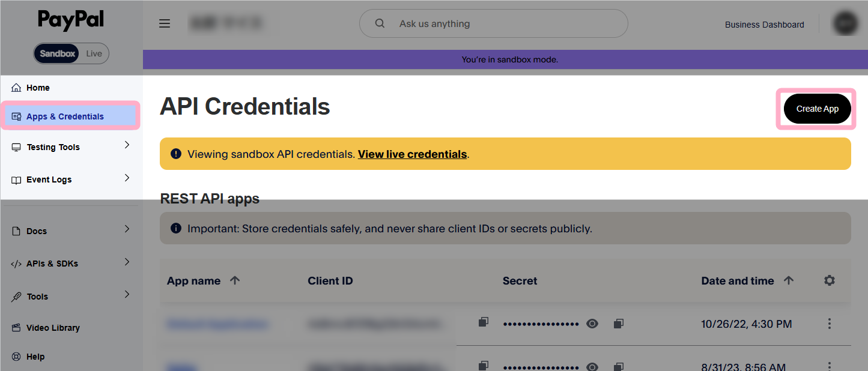Go to Apps & Credentials

coord(65,116)
